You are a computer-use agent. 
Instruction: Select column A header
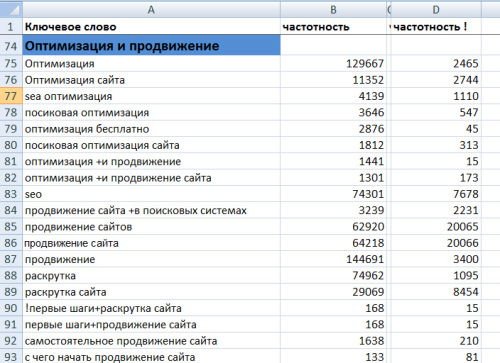[151, 10]
